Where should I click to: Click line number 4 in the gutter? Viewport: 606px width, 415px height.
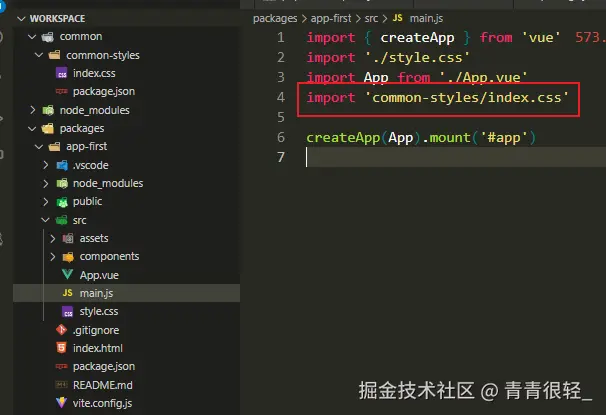pos(281,97)
